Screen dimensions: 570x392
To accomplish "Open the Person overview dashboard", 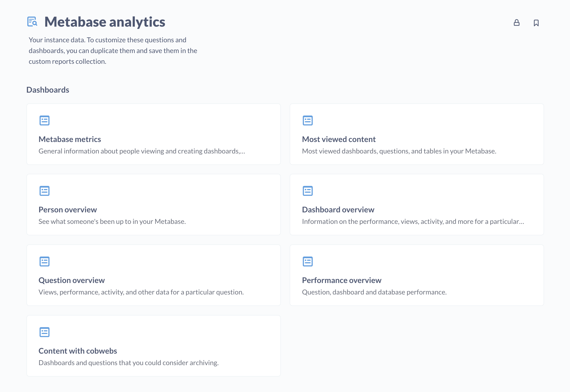I will 68,209.
